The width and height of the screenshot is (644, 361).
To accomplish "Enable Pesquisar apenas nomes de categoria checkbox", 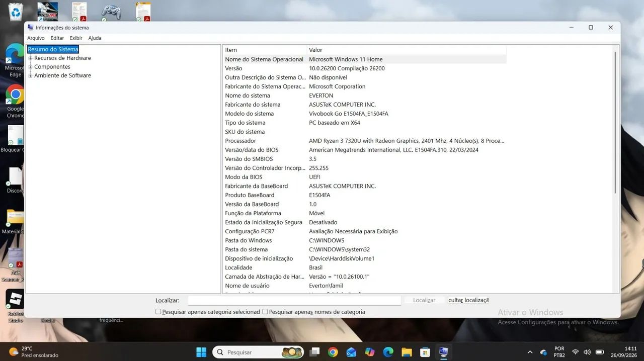I will pos(265,312).
